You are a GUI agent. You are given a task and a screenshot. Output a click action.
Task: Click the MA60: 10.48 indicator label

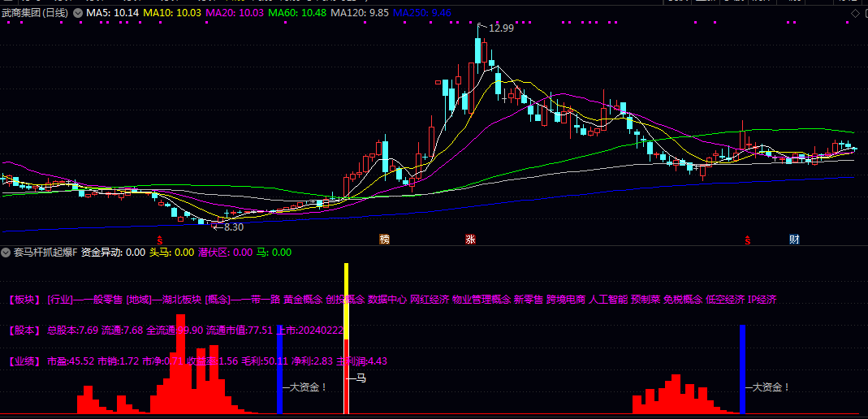pos(296,13)
